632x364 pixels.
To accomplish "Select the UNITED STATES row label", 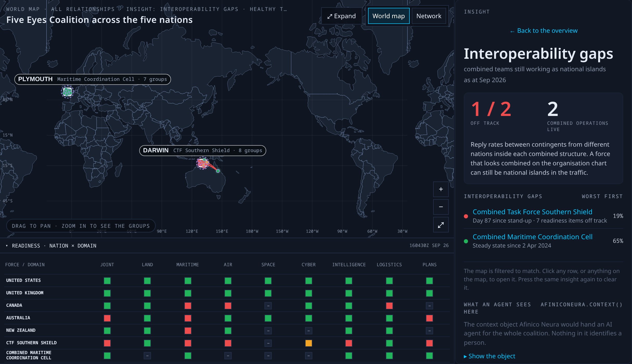I will pos(23,280).
